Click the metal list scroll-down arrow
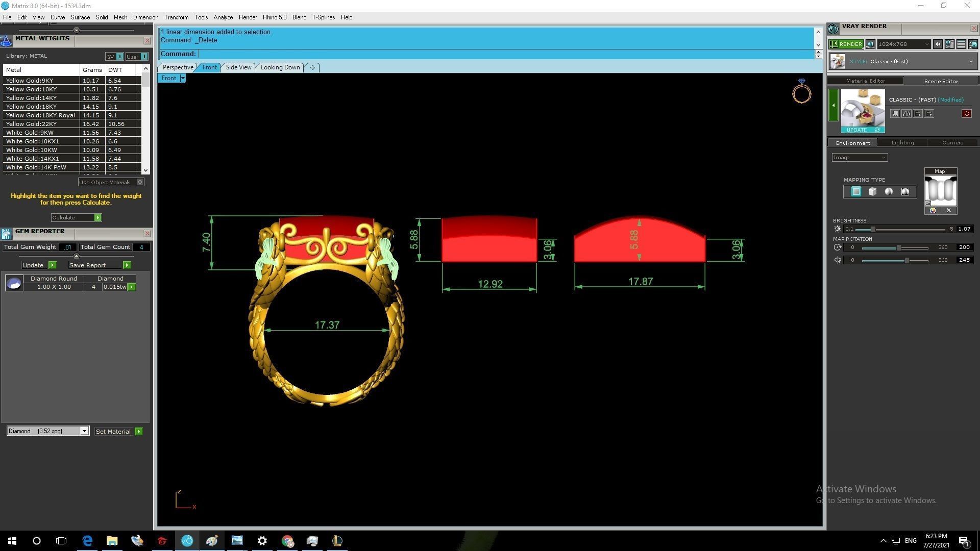Viewport: 980px width, 551px height. [x=146, y=170]
